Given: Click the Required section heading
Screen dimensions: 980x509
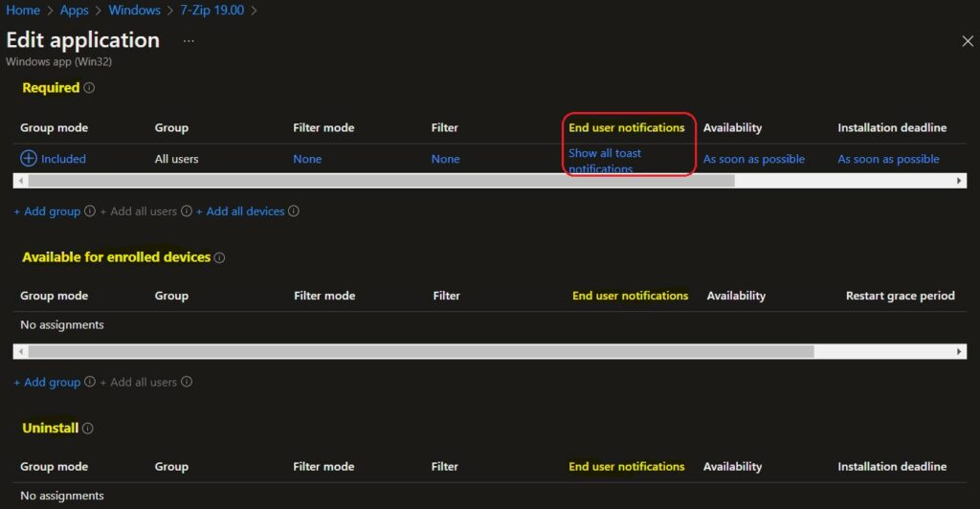Looking at the screenshot, I should [x=51, y=88].
